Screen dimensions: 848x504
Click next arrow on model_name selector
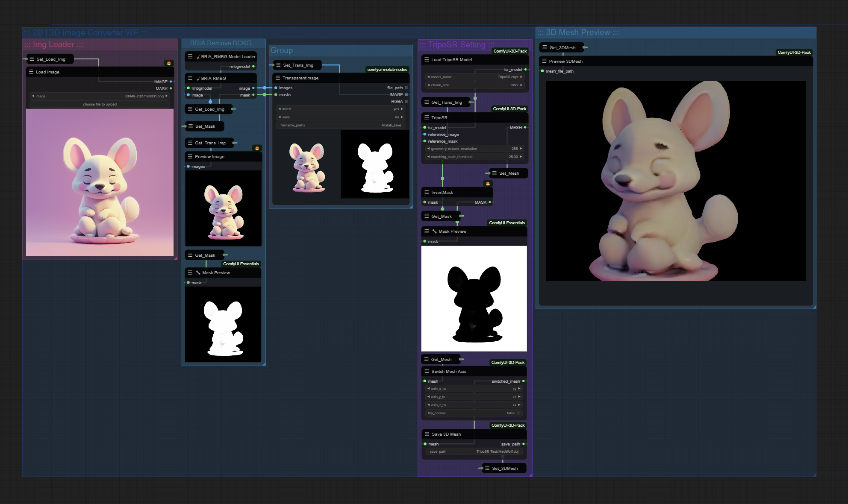click(x=521, y=77)
